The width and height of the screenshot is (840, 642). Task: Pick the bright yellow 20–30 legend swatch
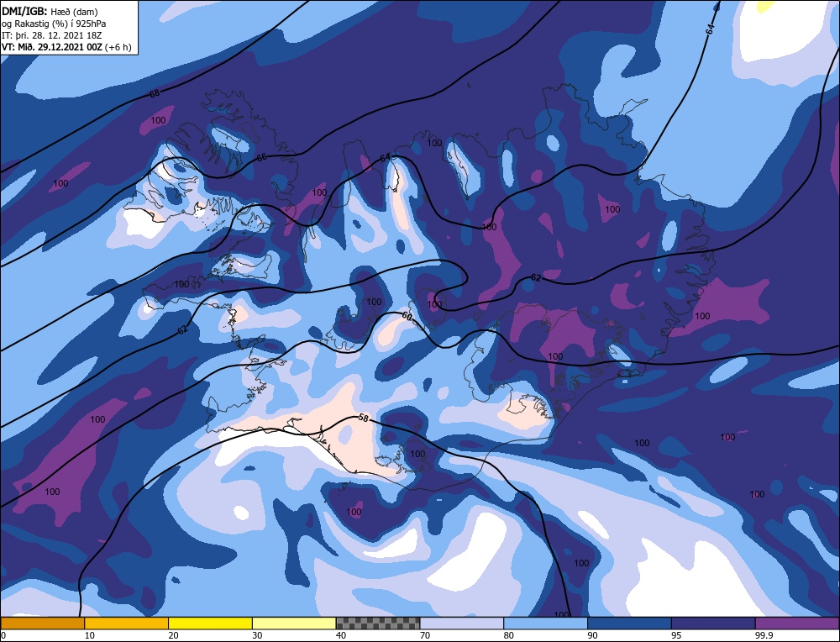coord(210,623)
